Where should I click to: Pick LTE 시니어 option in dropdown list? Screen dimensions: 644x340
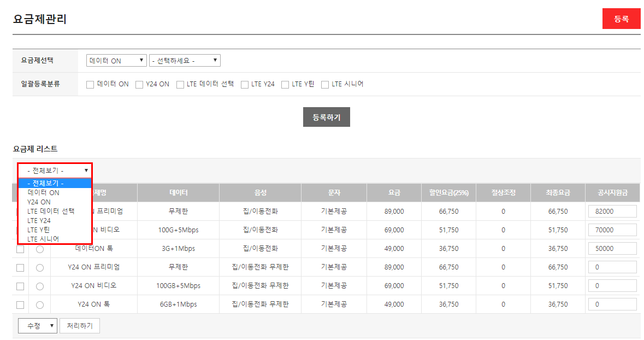pyautogui.click(x=43, y=239)
